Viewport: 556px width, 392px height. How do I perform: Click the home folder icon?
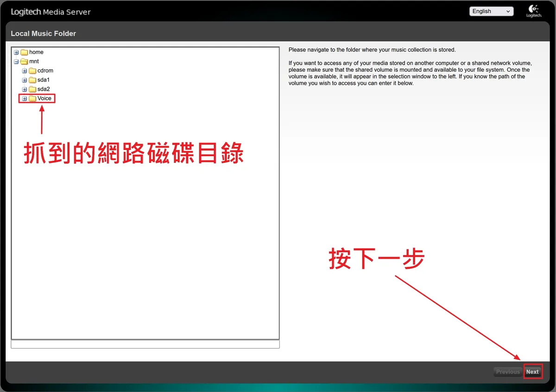pyautogui.click(x=24, y=52)
